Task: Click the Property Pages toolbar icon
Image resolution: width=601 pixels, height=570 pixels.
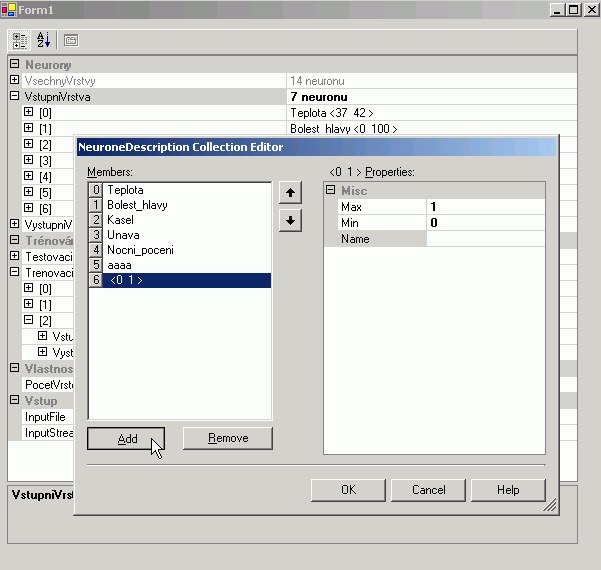Action: (71, 41)
